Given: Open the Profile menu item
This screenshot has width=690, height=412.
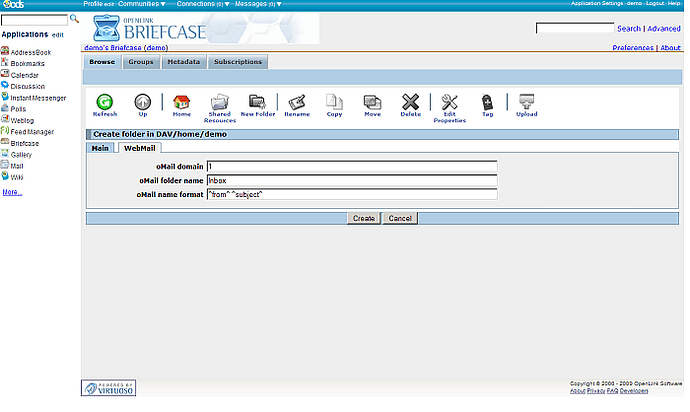Looking at the screenshot, I should 93,4.
